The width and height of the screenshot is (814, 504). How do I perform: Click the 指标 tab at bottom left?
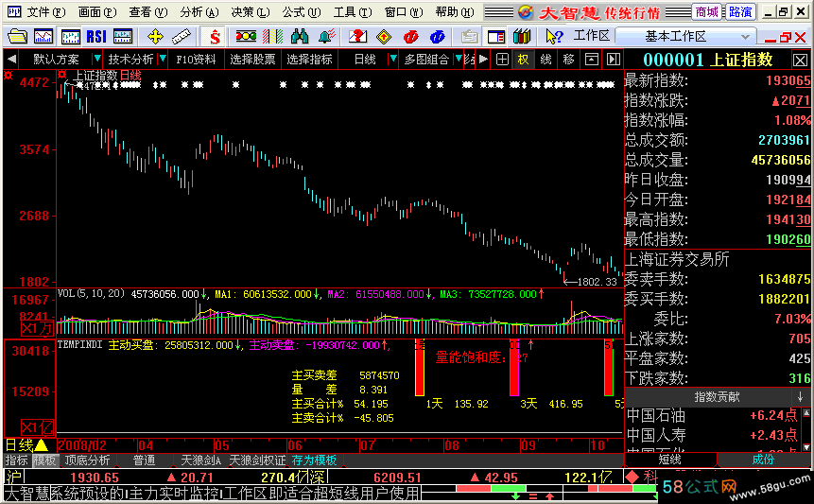click(x=17, y=461)
